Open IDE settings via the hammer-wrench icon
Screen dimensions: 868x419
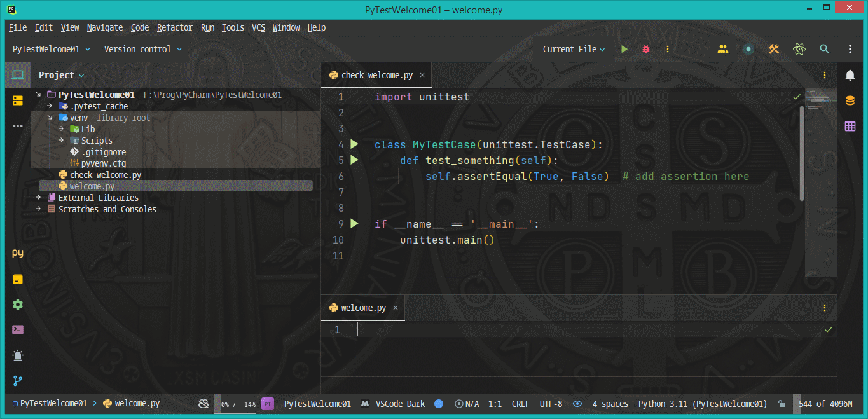774,49
